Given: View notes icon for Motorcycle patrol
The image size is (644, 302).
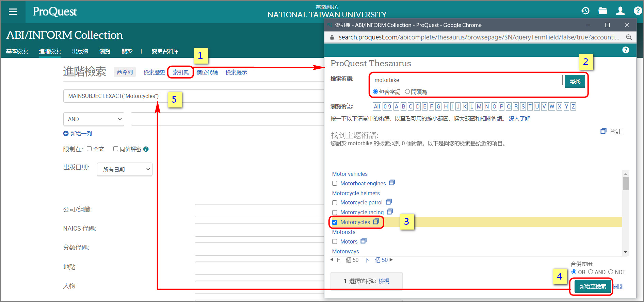Looking at the screenshot, I should [389, 202].
